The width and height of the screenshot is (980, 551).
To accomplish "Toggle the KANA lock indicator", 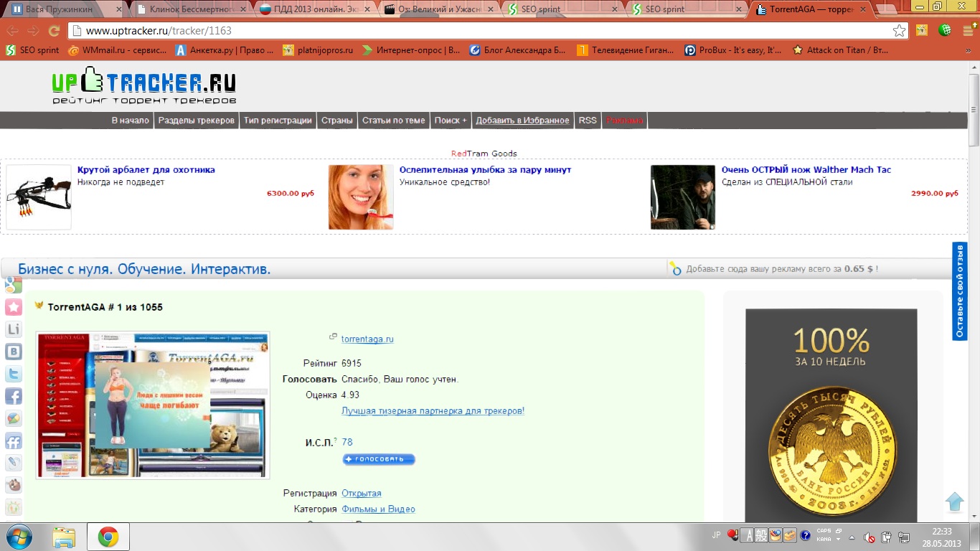I will [x=824, y=539].
